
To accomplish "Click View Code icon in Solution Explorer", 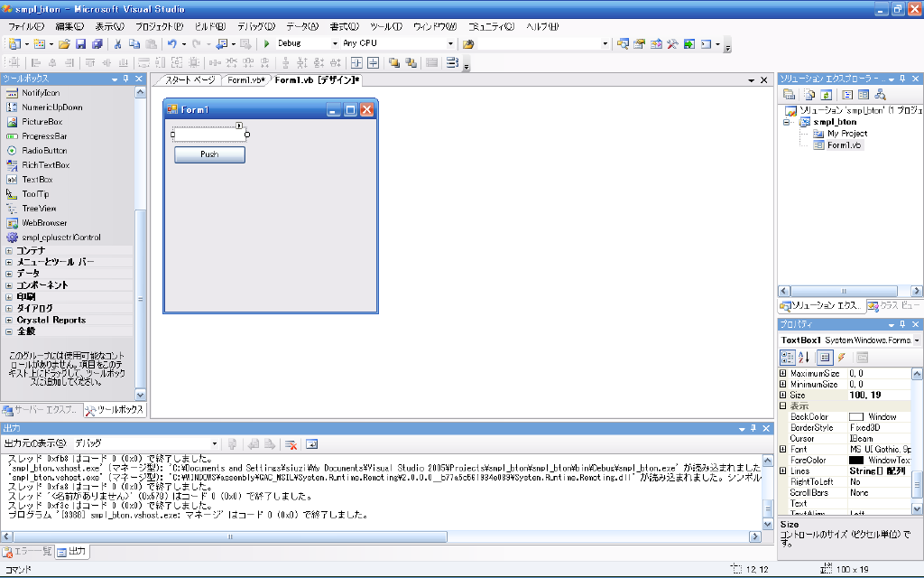I will pos(847,94).
